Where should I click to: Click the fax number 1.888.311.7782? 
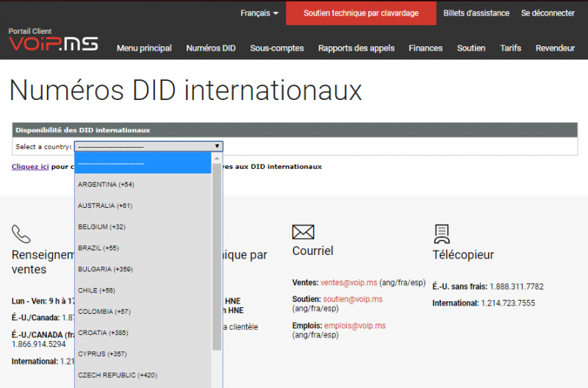click(517, 287)
